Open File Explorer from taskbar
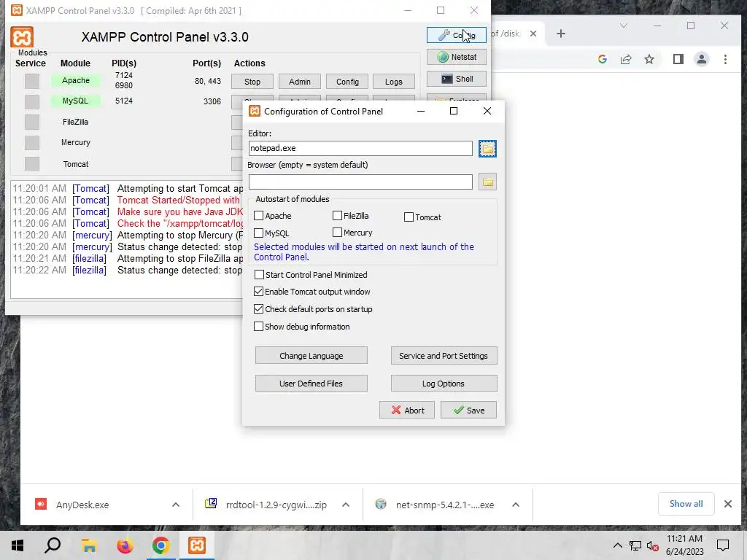 click(89, 545)
